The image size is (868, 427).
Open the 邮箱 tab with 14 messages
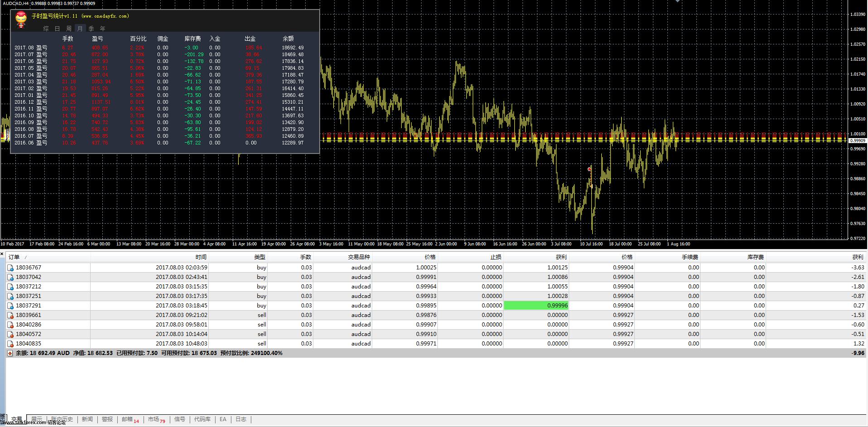tap(130, 419)
